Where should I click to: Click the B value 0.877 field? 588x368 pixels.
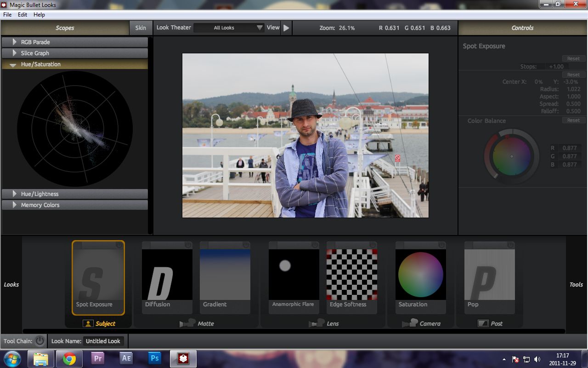coord(570,164)
